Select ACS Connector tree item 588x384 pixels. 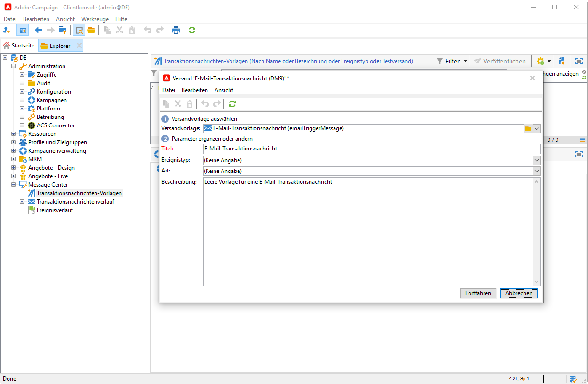pyautogui.click(x=56, y=125)
